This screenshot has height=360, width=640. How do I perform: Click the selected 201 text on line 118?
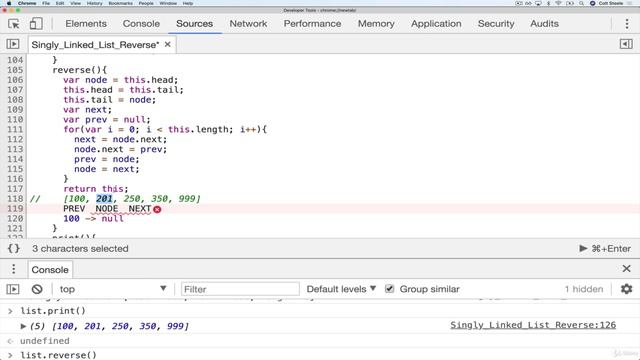(x=104, y=199)
